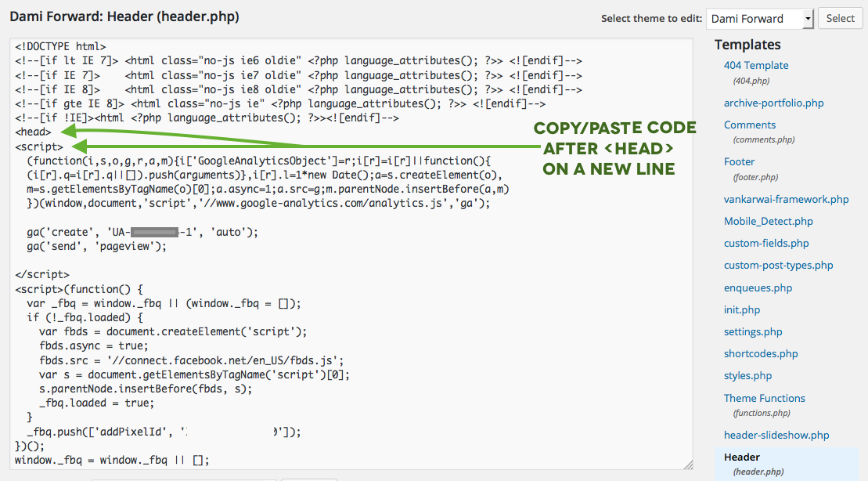Screen dimensions: 868x481
Task: Open vankarwai-framework.php file
Action: click(786, 200)
